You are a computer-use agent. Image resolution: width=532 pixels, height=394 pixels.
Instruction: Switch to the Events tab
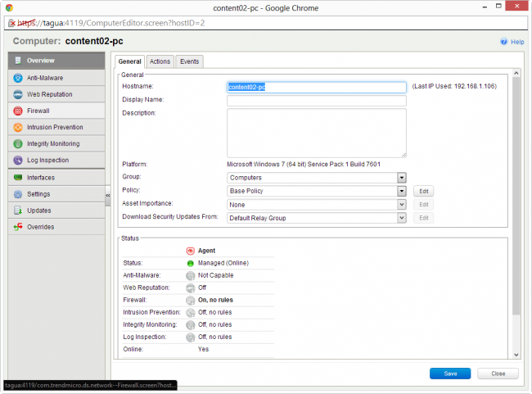pyautogui.click(x=189, y=61)
